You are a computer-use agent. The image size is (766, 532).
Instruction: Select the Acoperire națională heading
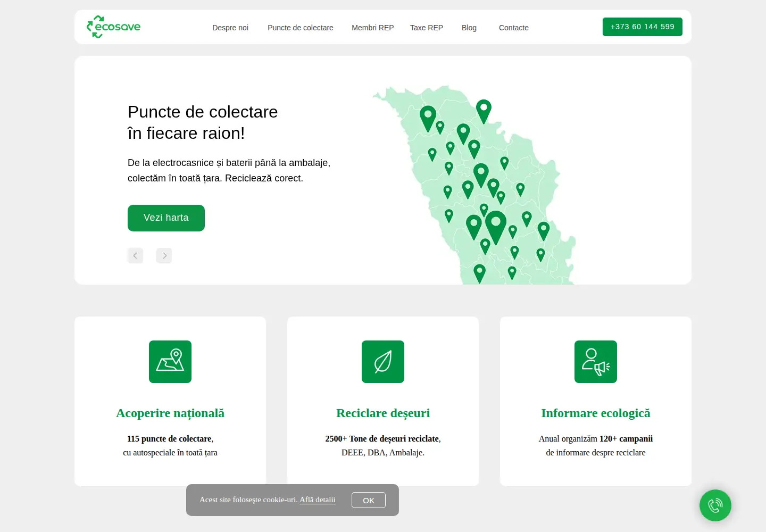(170, 413)
